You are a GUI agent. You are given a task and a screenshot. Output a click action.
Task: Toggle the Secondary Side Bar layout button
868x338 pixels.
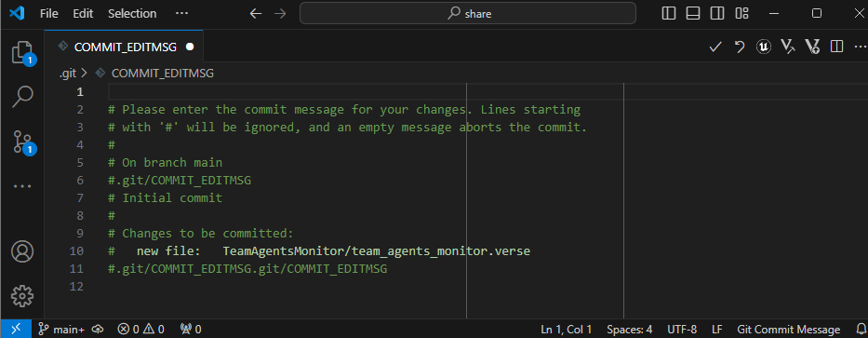[x=717, y=13]
